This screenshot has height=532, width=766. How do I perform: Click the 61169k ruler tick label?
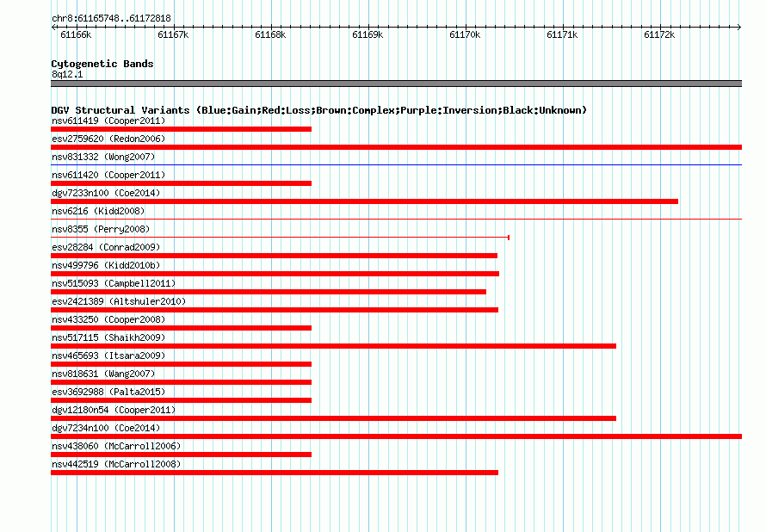pyautogui.click(x=368, y=34)
